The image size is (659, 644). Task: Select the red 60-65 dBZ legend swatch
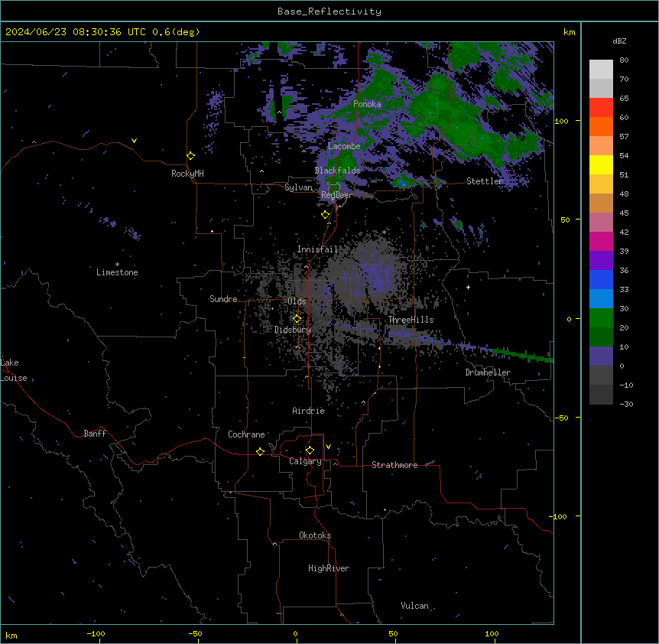[x=601, y=108]
